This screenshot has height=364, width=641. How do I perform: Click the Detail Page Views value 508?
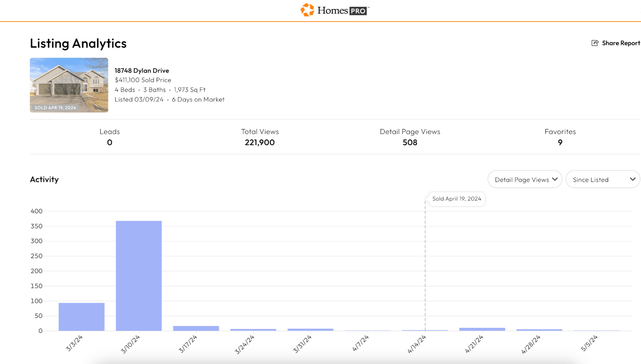(410, 143)
